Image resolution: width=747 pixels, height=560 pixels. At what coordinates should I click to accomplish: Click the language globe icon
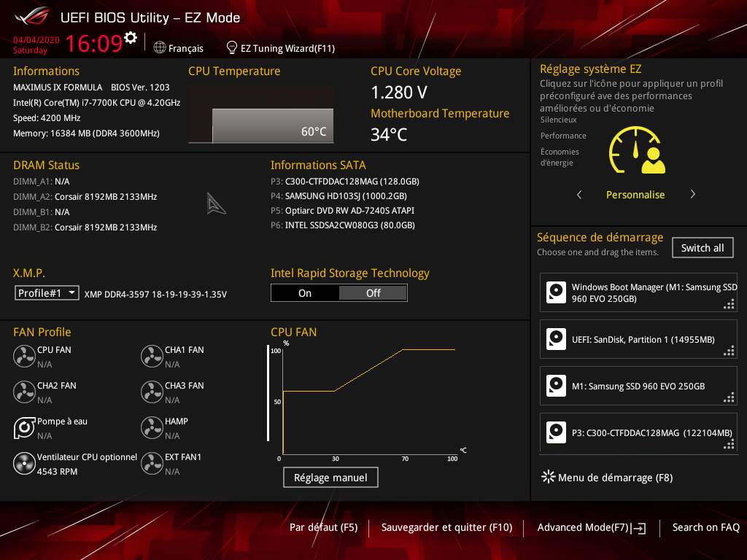click(160, 47)
